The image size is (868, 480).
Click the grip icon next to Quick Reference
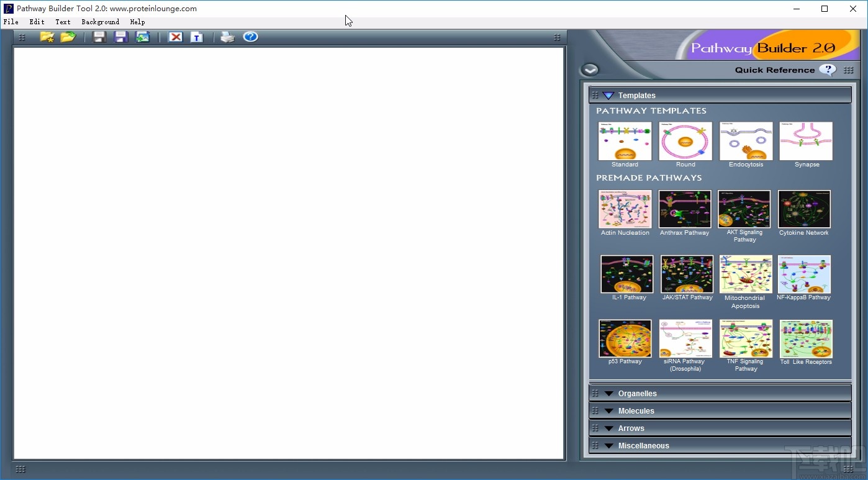849,70
